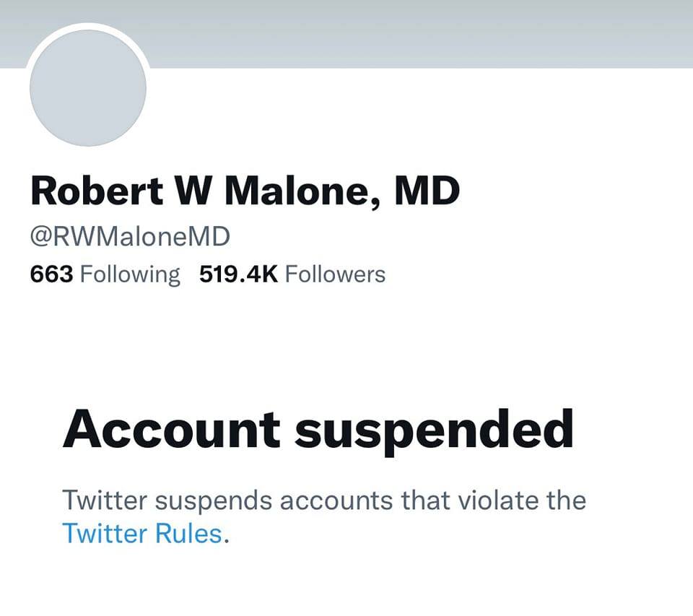Screen dimensions: 693x616
Task: Click the Twitter suspends accounts explanation text
Action: 323,500
